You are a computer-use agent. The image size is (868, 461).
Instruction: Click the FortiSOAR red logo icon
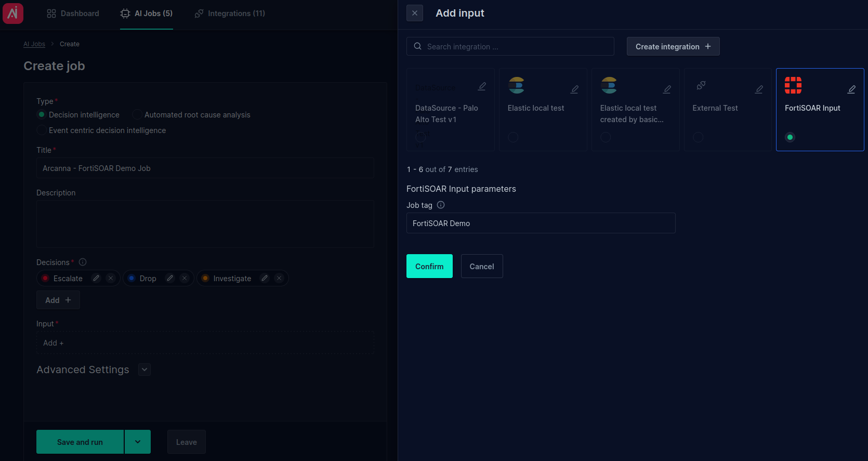[793, 85]
